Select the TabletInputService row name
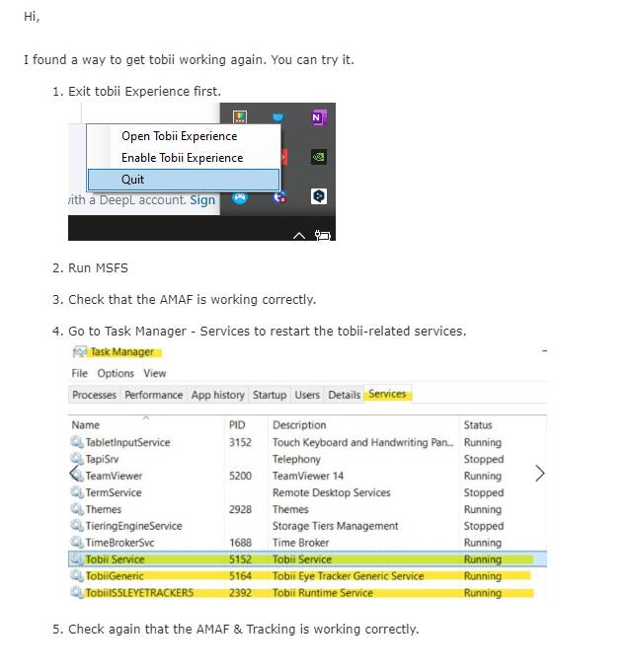Viewport: 632px width, 672px height. (x=127, y=442)
